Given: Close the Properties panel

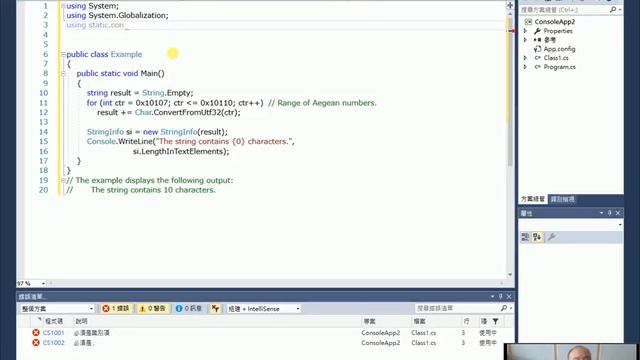Looking at the screenshot, I should [x=618, y=213].
